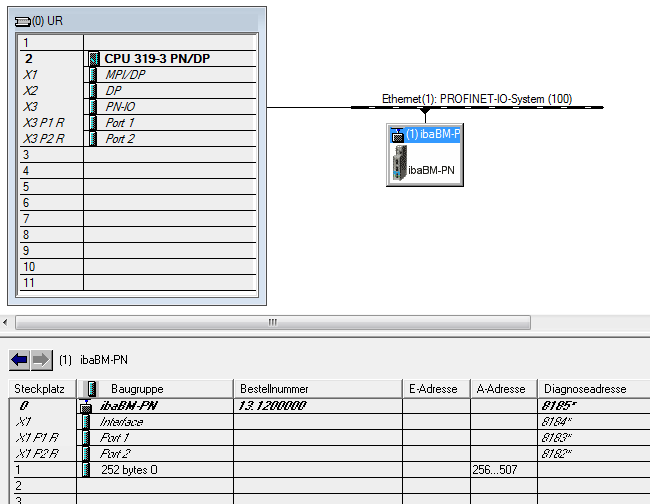Click the 252 bytes O module icon in slot 1
650x504 pixels.
tap(86, 470)
